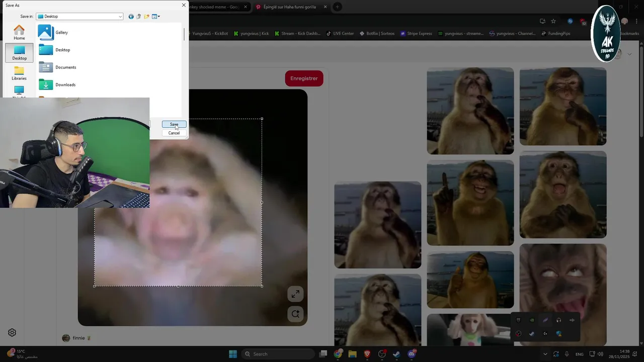The image size is (644, 362).
Task: Open the 'BotRix | Sorteos' bookmark
Action: 377,34
